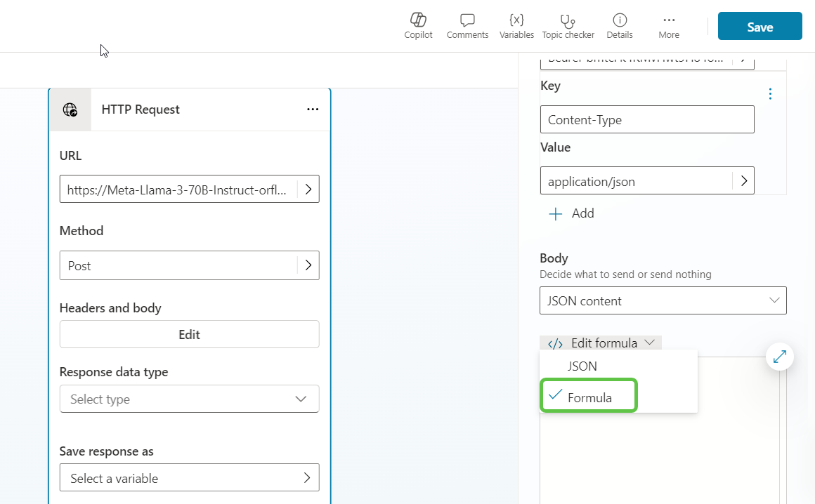Image resolution: width=815 pixels, height=504 pixels.
Task: Run the Topic checker
Action: pos(568,26)
